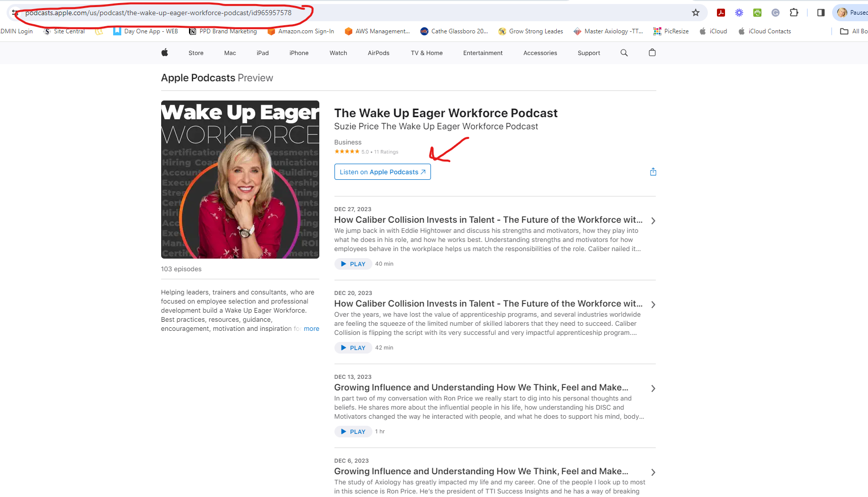Open Dec 13 Growing Influence episode title
The image size is (868, 497).
click(x=481, y=387)
